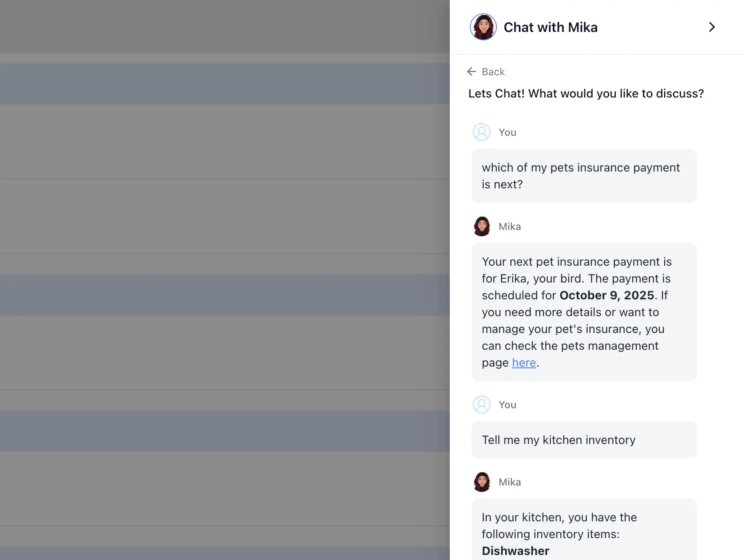
Task: Click the 'You' sender label
Action: 507,132
